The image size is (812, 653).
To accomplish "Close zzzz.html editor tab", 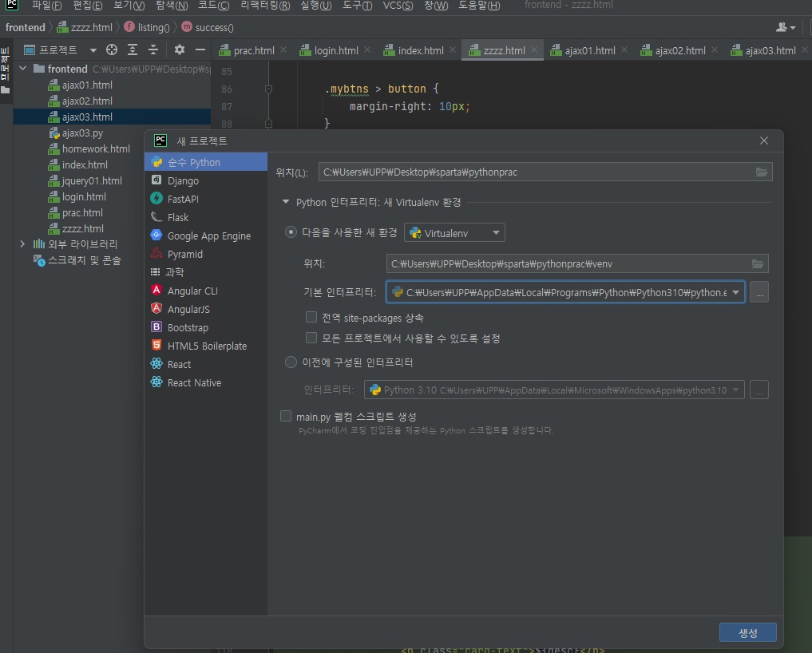I will [534, 49].
